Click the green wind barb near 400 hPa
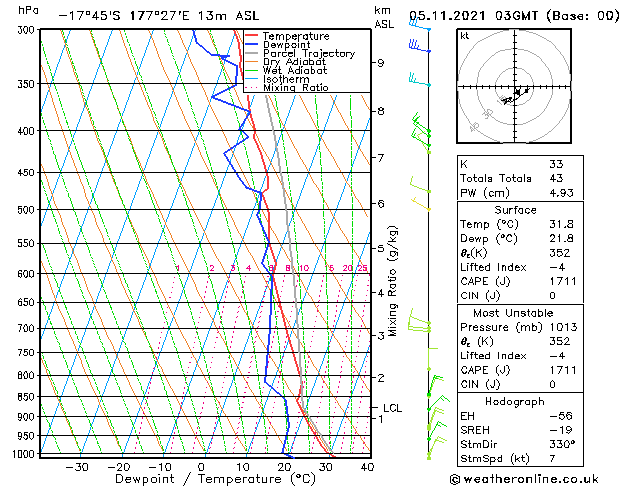Image resolution: width=629 pixels, height=486 pixels. tap(420, 128)
